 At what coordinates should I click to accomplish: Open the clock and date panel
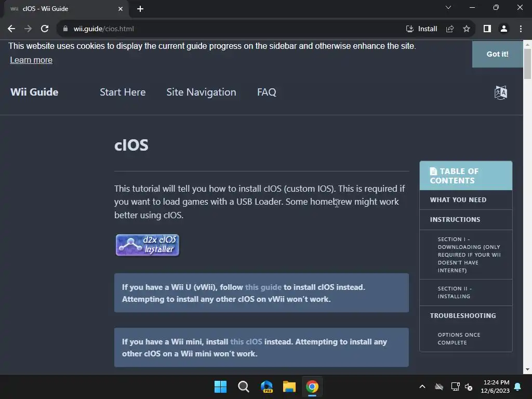(x=495, y=387)
